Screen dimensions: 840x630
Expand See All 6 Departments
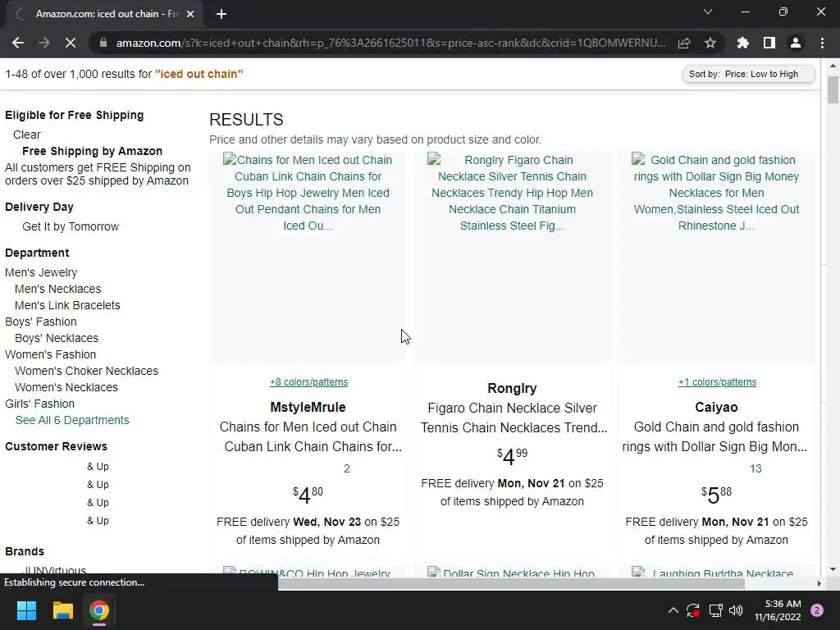click(x=72, y=420)
